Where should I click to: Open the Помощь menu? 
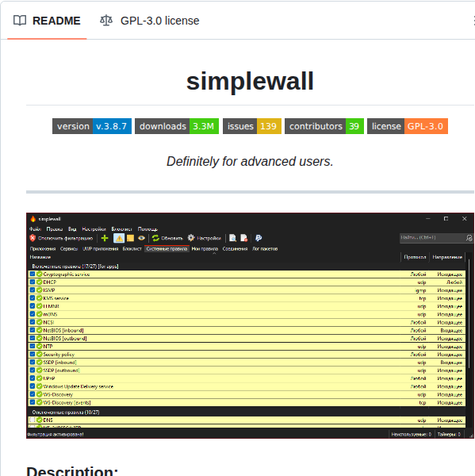(147, 229)
